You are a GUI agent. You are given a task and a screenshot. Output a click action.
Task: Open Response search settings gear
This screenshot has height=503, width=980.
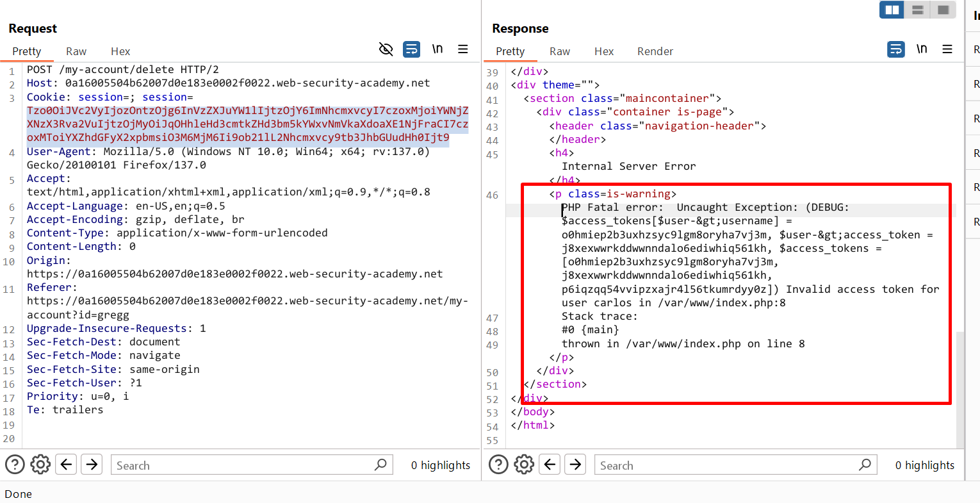tap(524, 465)
